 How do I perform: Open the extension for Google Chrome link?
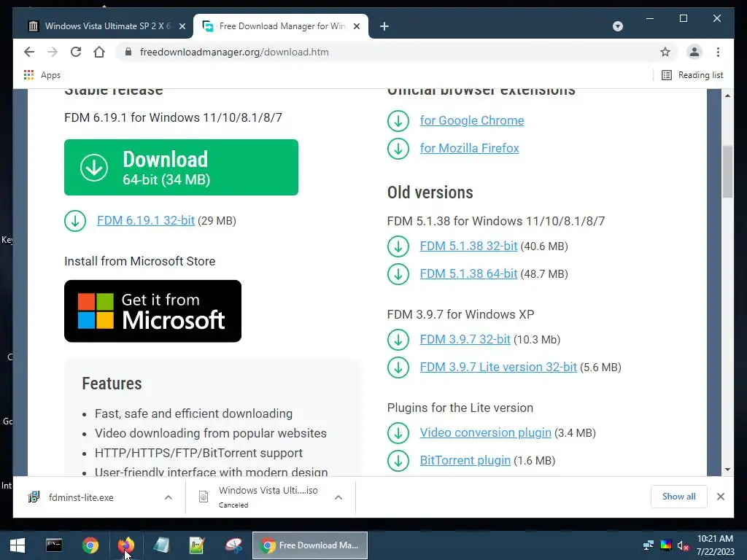[x=472, y=120]
